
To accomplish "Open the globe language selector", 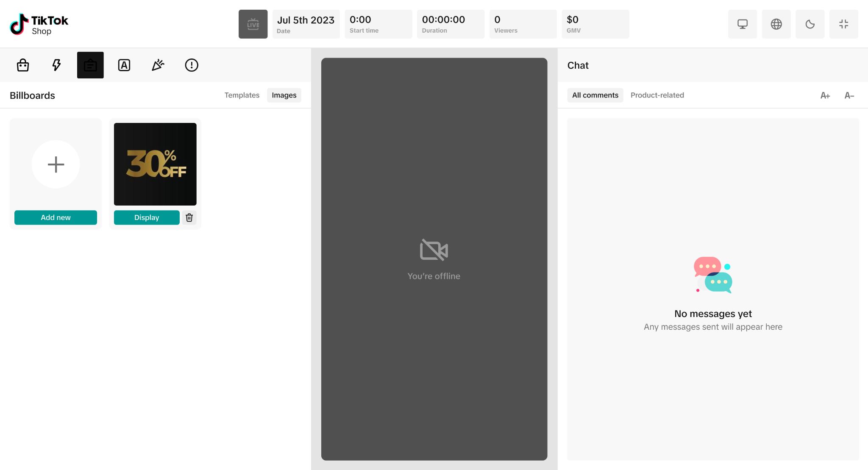I will coord(776,24).
